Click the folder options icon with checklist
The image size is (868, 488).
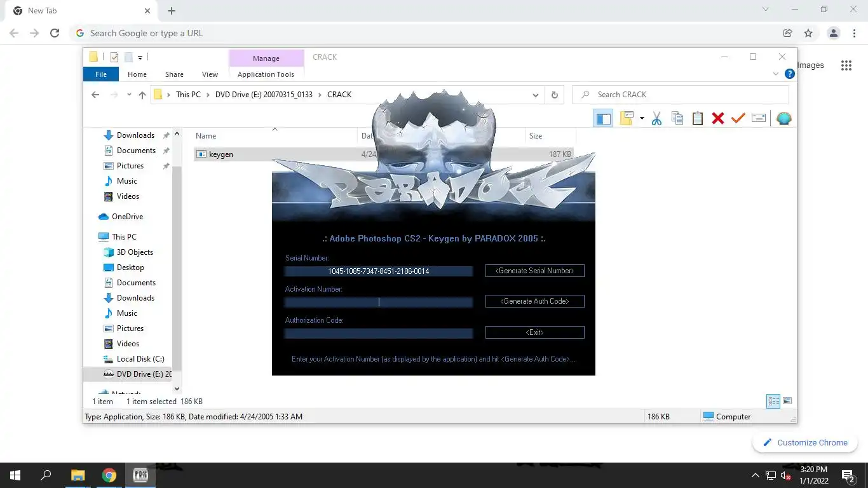[627, 118]
